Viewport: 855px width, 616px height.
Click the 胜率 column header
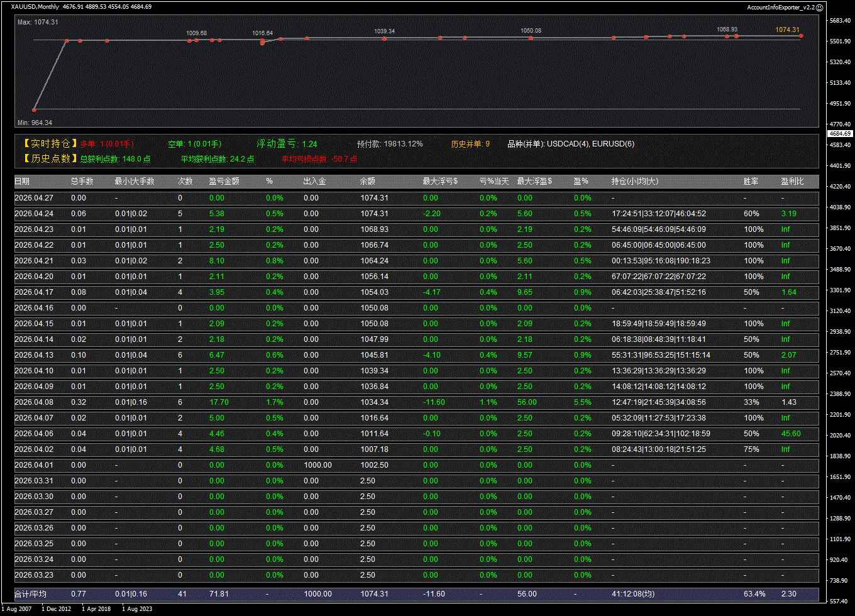click(x=751, y=182)
